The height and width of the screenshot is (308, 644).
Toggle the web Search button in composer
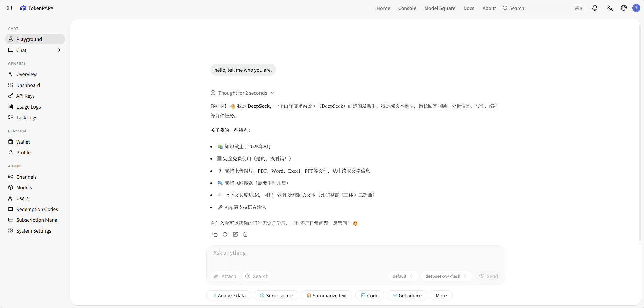pos(257,276)
